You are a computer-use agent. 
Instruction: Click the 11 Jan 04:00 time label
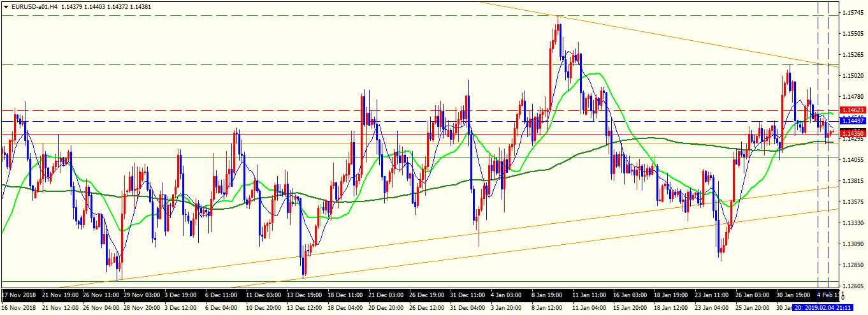590,307
